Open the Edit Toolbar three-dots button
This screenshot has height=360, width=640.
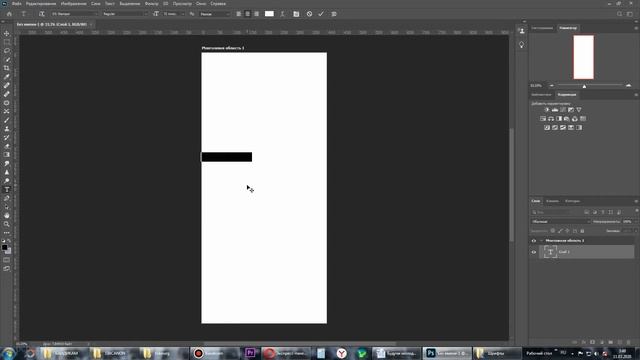7,233
